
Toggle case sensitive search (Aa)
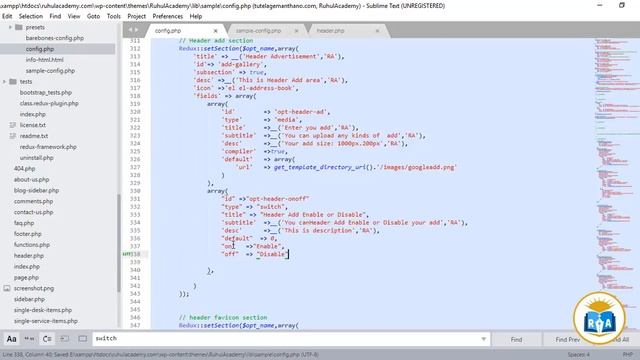point(11,339)
